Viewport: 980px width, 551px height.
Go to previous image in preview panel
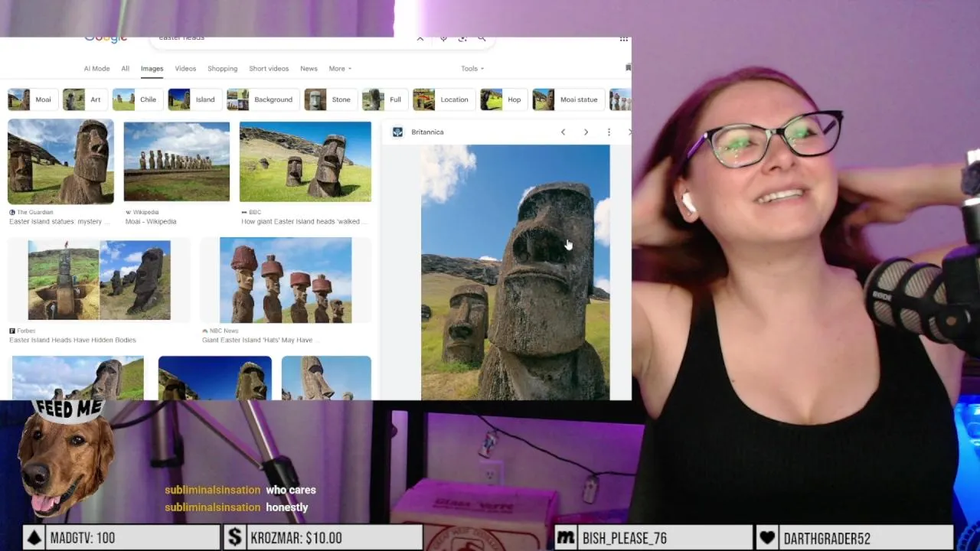pyautogui.click(x=563, y=132)
